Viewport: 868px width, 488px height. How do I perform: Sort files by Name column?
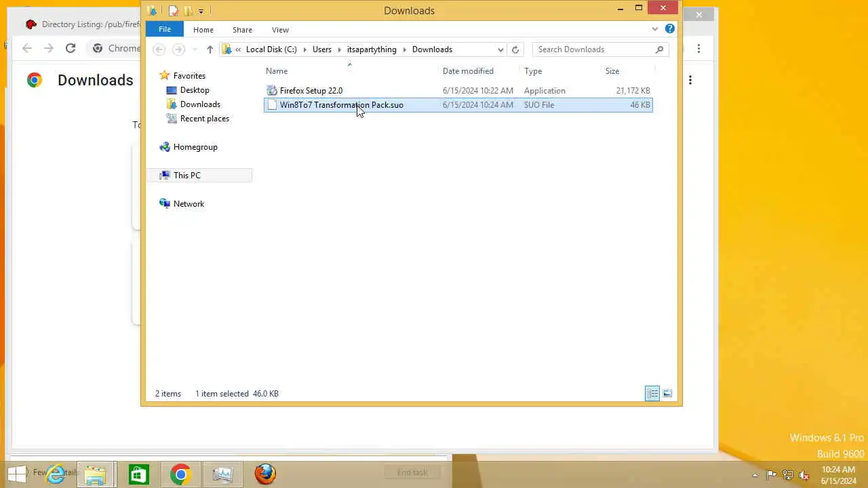click(x=277, y=71)
